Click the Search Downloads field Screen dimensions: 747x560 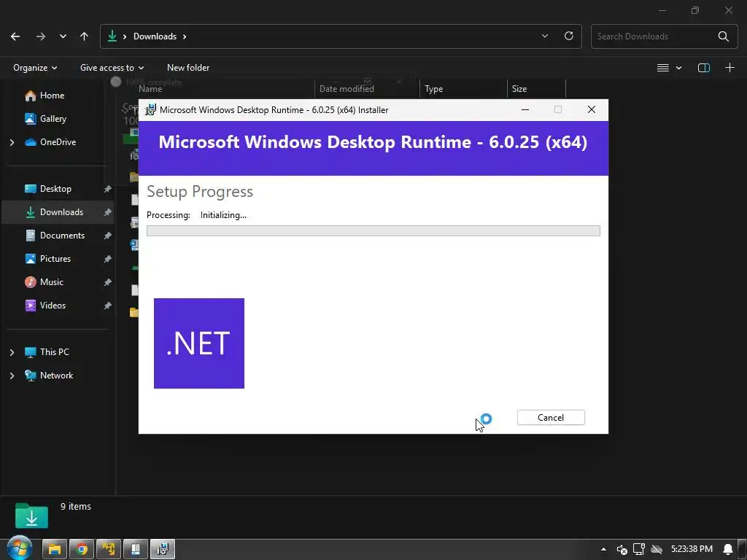[x=655, y=36]
